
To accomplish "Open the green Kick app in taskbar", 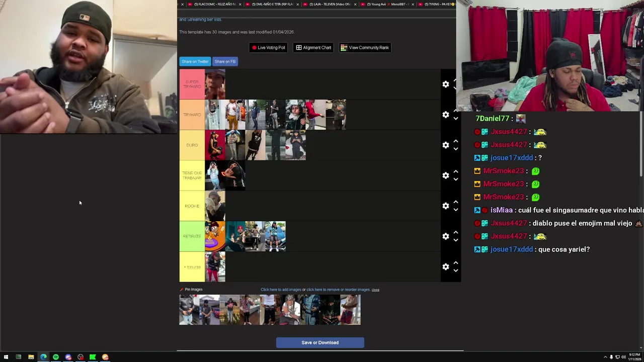I will click(x=93, y=357).
